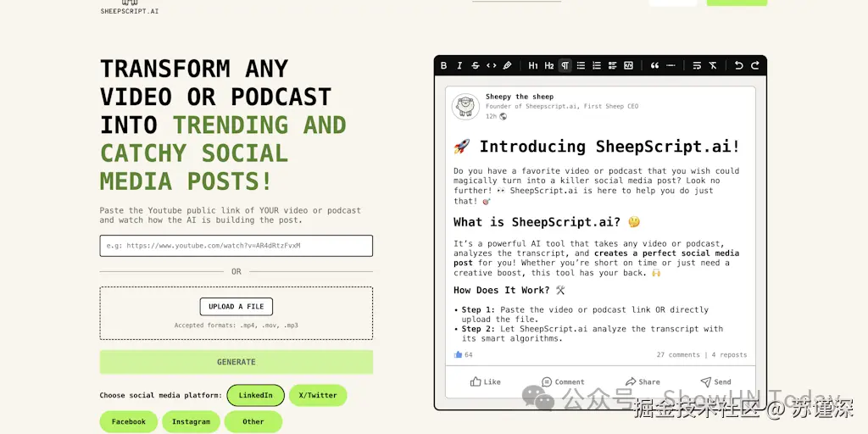Click the Step 1 list item text
The width and height of the screenshot is (868, 434).
(585, 314)
